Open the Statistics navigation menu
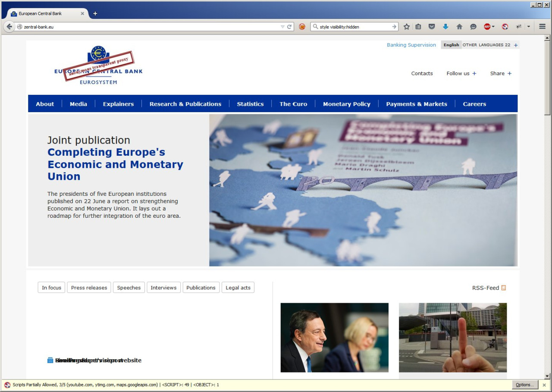This screenshot has width=552, height=392. 250,104
